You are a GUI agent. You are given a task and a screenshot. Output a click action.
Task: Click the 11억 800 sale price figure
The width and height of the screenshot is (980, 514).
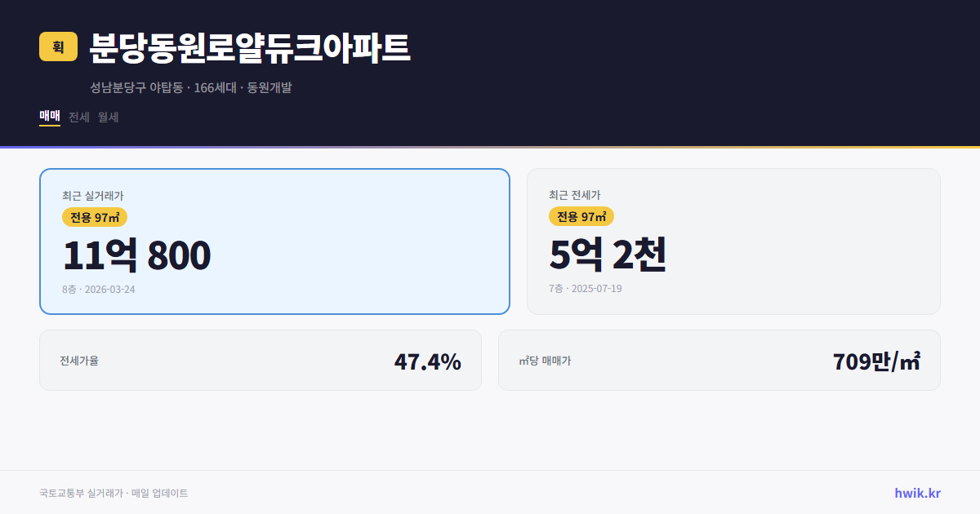[136, 255]
